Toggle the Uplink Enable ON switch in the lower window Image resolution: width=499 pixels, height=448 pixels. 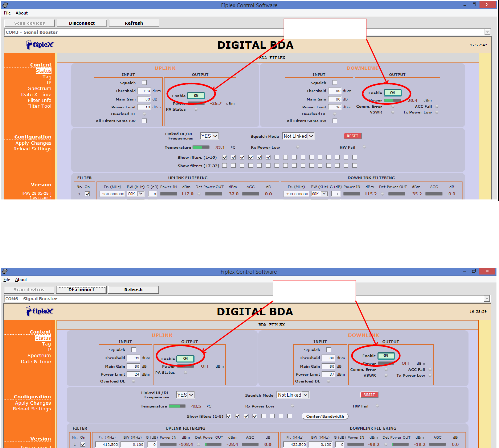coord(185,358)
